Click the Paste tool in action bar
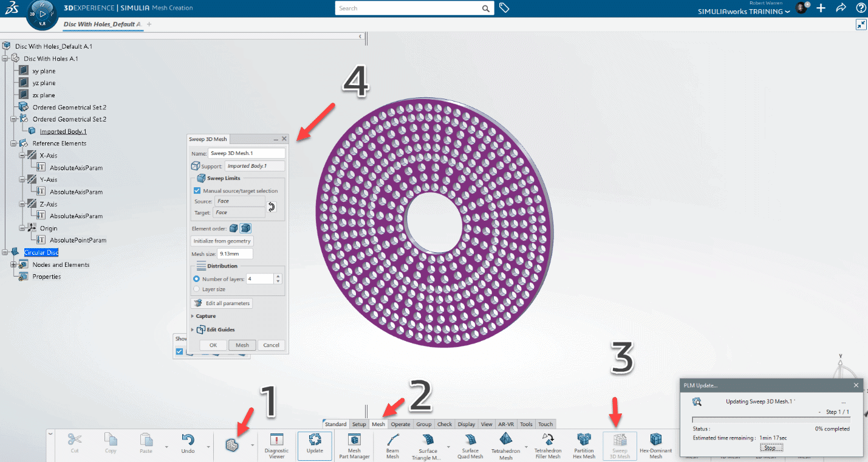Screen dimensions: 868x462 point(146,443)
